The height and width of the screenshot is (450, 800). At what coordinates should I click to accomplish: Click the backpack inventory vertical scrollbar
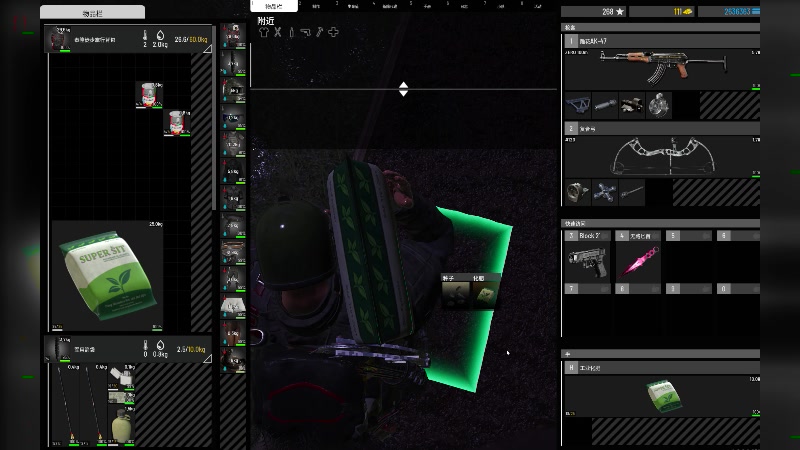tap(214, 117)
